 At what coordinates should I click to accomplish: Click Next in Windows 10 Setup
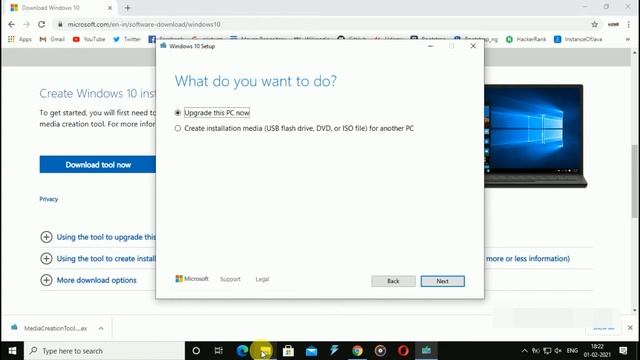click(442, 281)
